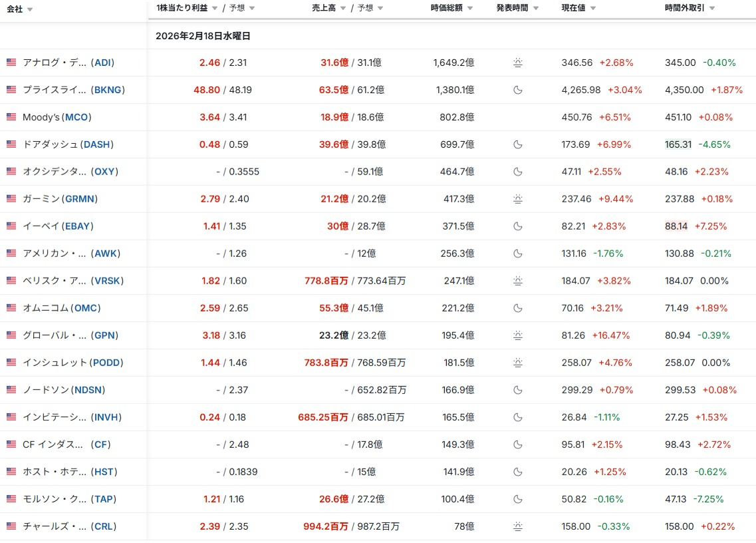Select the HST after-hours price 20.13
Image resolution: width=756 pixels, height=543 pixels.
678,472
